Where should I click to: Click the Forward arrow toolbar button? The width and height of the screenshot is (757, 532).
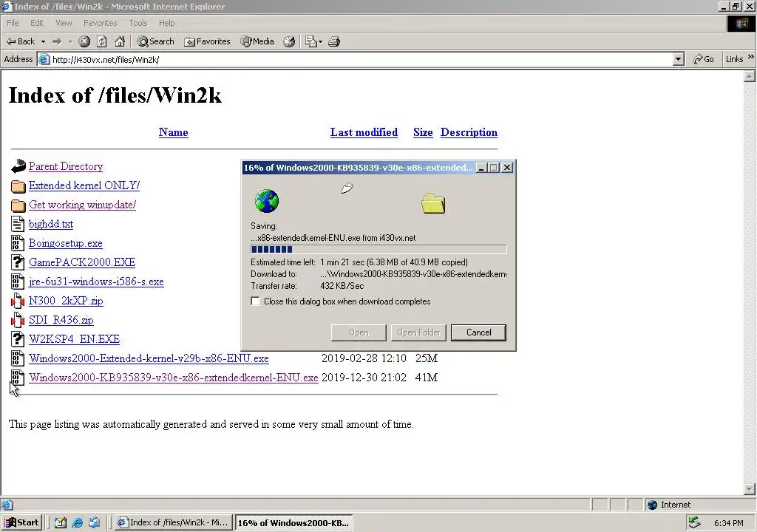(57, 41)
